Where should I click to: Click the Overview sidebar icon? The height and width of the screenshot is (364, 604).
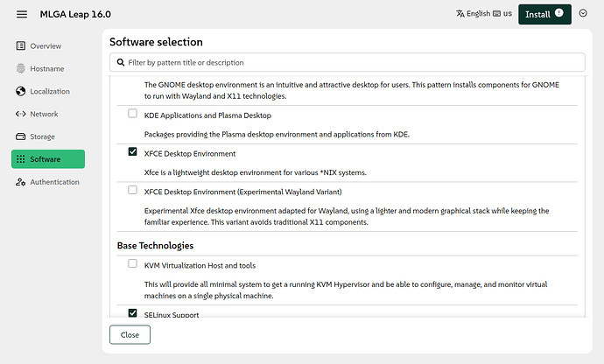[21, 45]
